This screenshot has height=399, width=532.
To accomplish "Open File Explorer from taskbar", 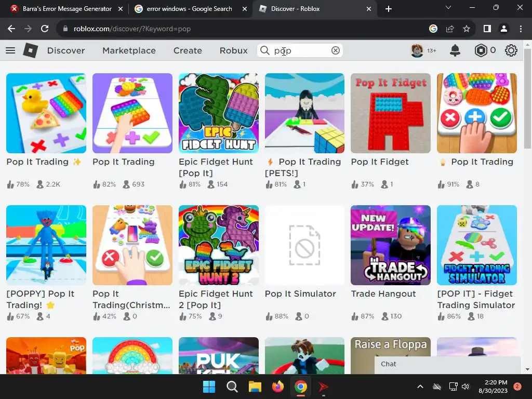I will (x=255, y=387).
